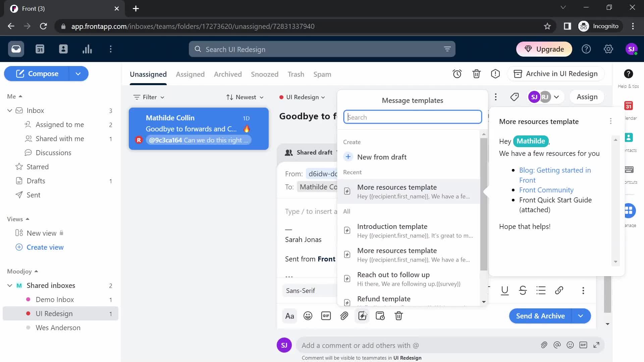Insert a bulleted list

541,291
